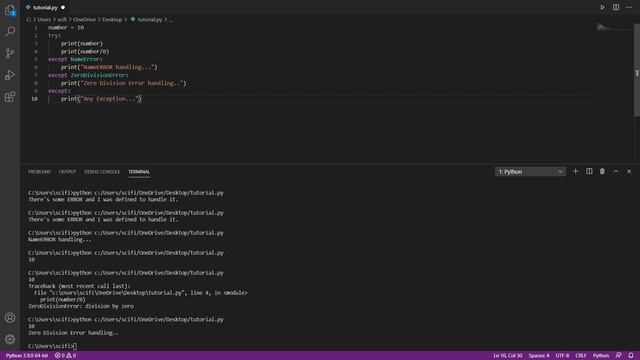Maximize panel with up chevron
This screenshot has width=640, height=360.
click(x=616, y=171)
